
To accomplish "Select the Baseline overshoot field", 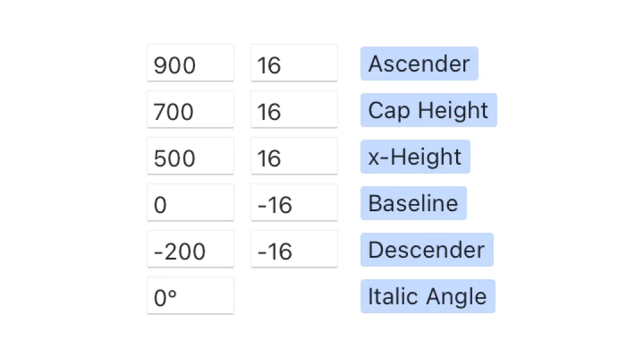I will click(294, 202).
